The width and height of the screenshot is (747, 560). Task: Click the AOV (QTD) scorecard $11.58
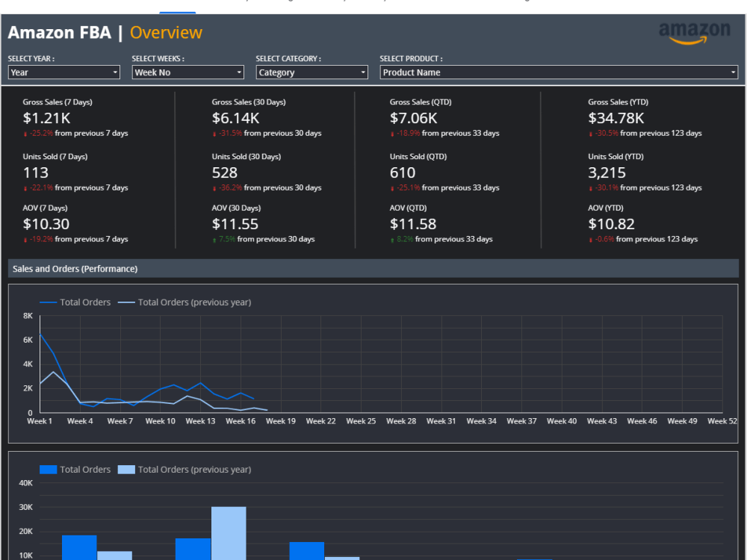pos(413,224)
